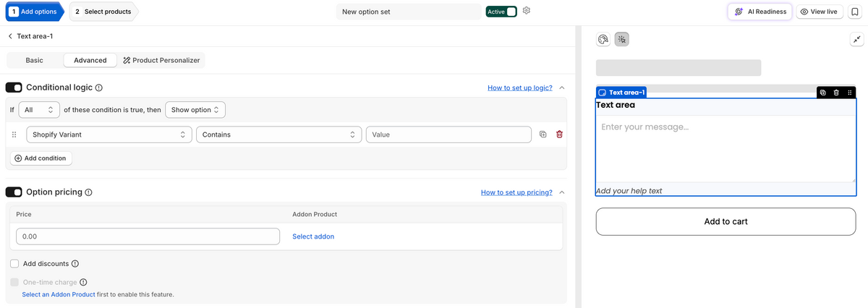
Task: Duplicate the Text area-1 preview element
Action: click(823, 93)
